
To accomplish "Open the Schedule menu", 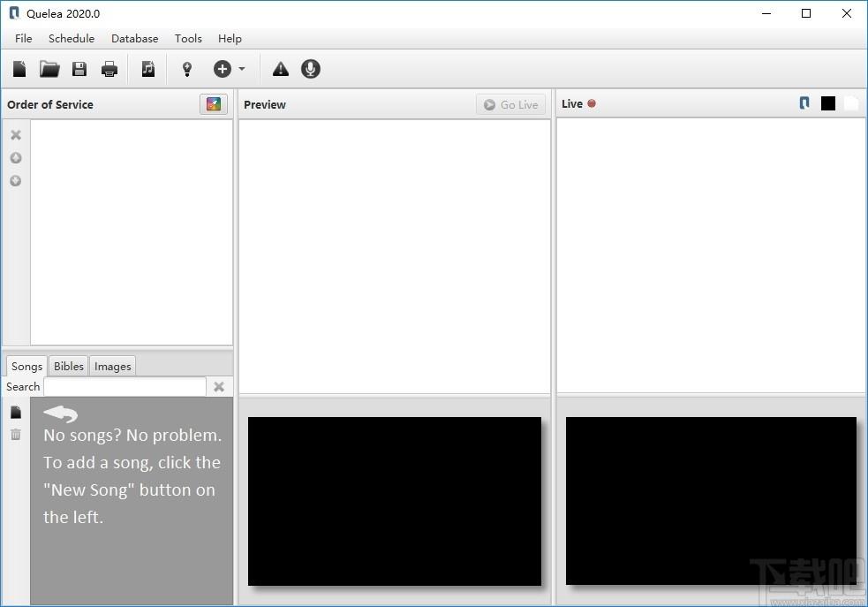I will [x=72, y=38].
